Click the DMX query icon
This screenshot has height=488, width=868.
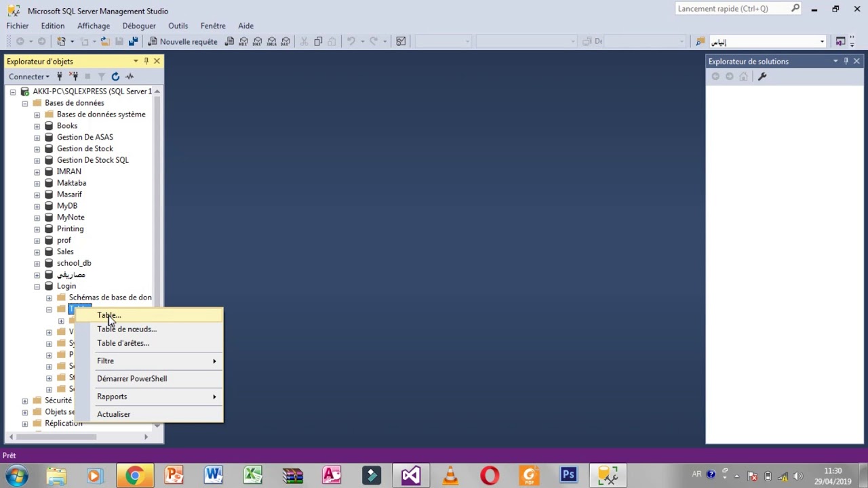(258, 41)
